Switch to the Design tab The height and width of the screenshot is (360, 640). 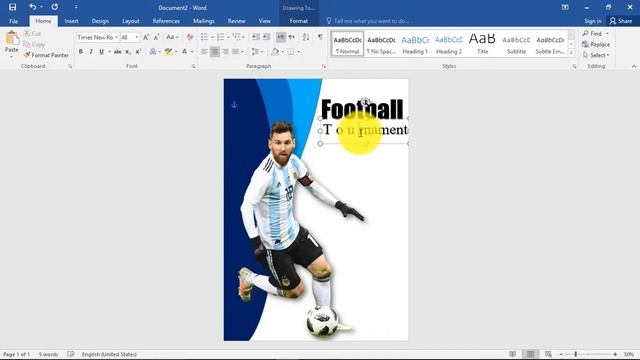click(x=100, y=21)
